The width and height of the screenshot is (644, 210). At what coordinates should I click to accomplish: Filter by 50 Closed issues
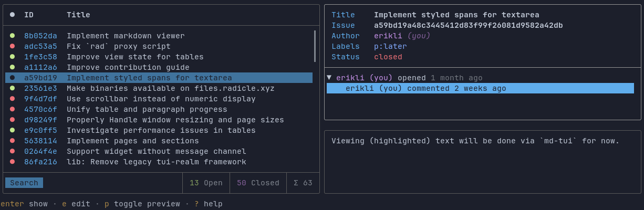point(258,183)
